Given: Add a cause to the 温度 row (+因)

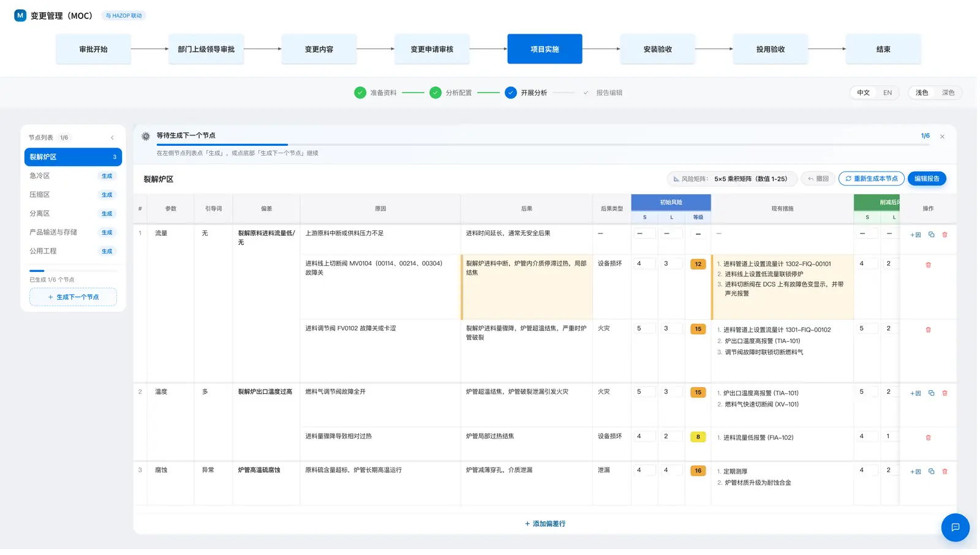Looking at the screenshot, I should point(916,393).
